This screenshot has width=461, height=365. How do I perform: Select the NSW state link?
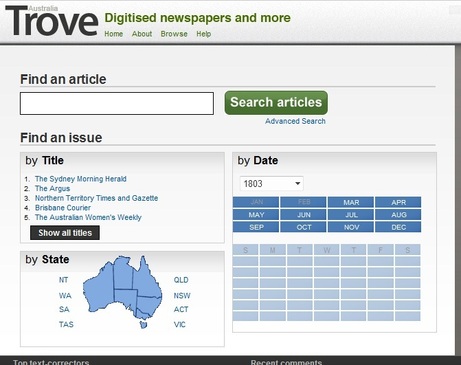[182, 296]
